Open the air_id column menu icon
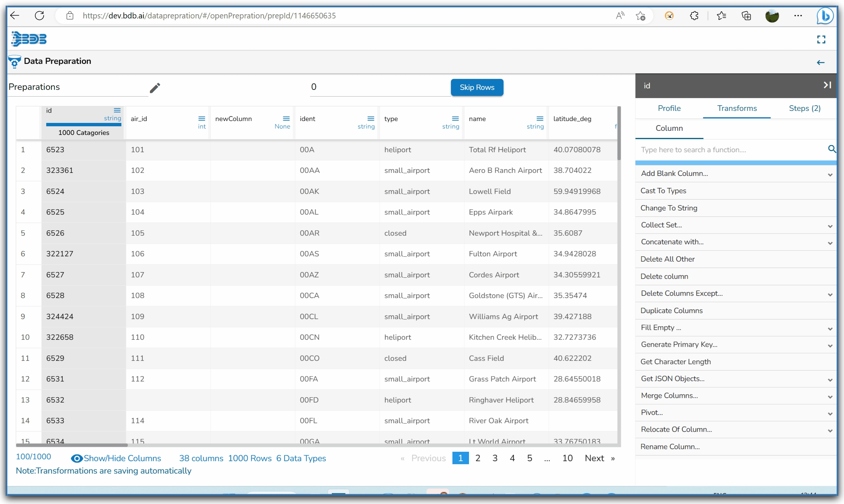 [202, 118]
